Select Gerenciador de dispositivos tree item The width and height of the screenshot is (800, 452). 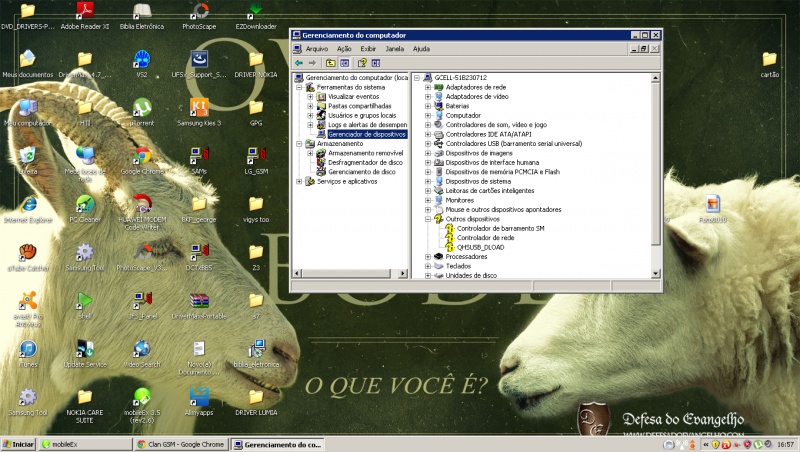tap(367, 134)
